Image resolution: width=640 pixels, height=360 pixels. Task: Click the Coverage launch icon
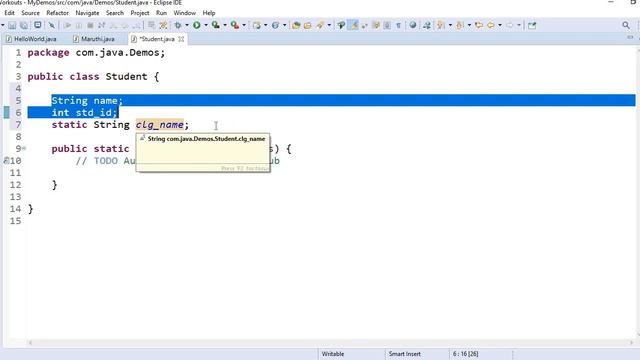(x=216, y=25)
